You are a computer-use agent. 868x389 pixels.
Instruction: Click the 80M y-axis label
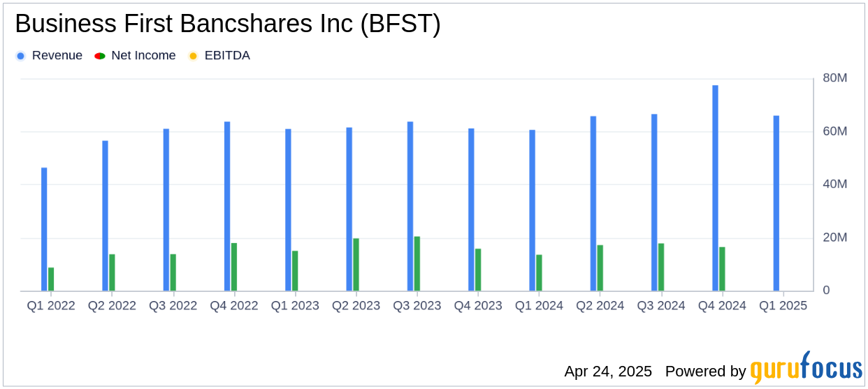834,78
